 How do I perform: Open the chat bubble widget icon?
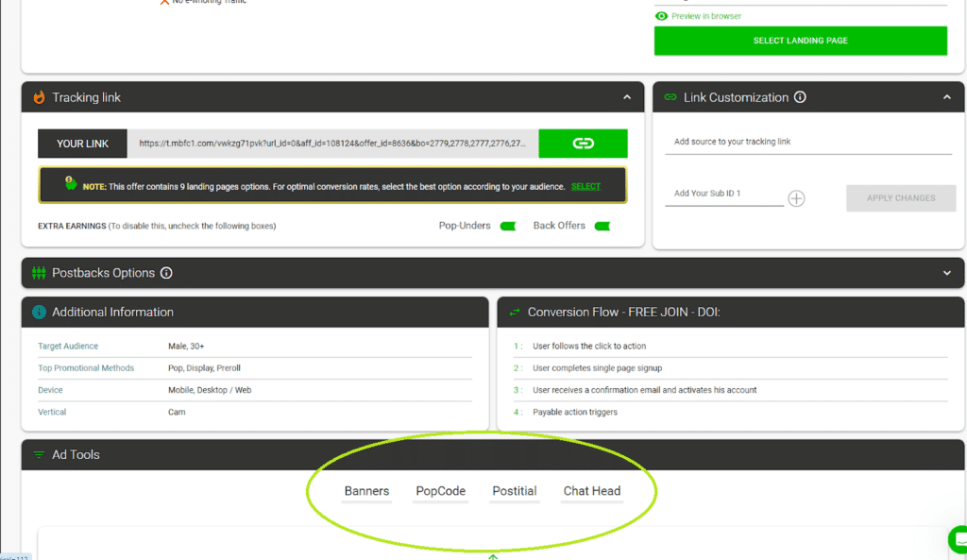pos(957,539)
